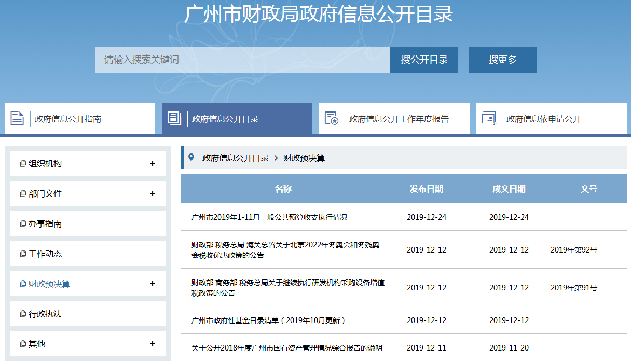Click the application icon beside 政府信息依申请公开

(x=489, y=118)
